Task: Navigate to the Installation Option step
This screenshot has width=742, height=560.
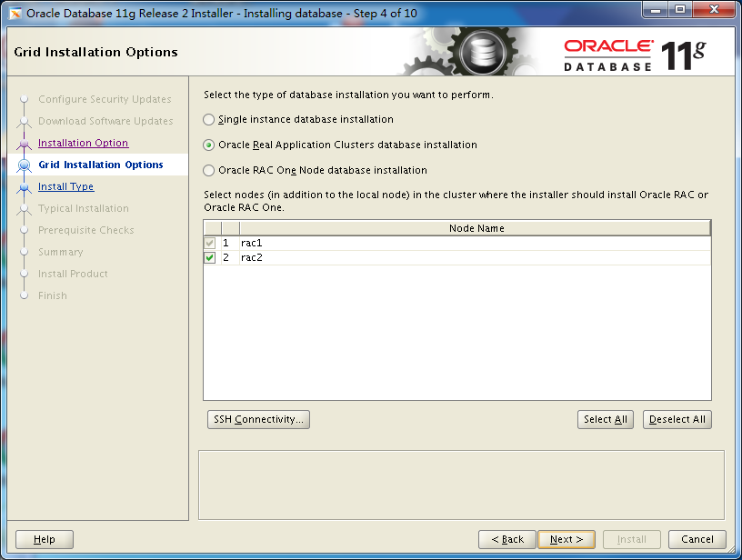Action: [x=83, y=143]
